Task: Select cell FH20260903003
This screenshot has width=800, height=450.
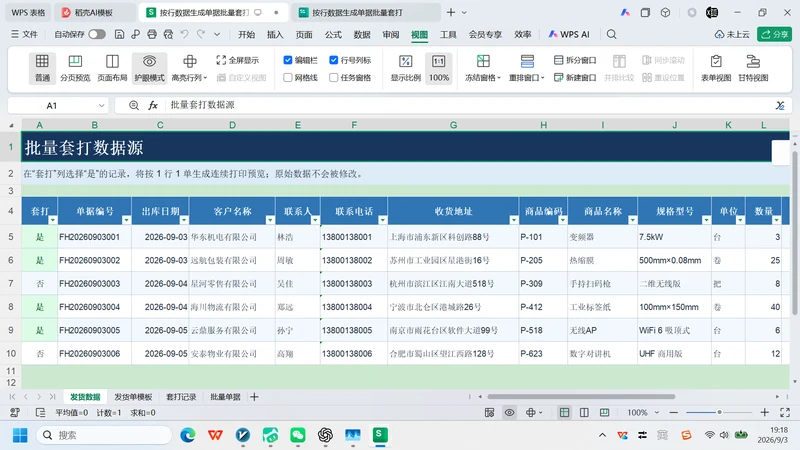Action: 94,284
